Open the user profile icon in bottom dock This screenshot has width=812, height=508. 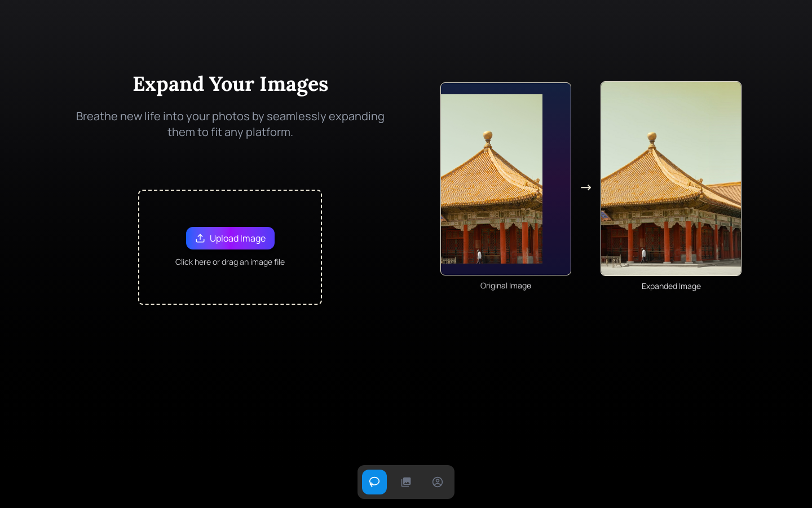tap(438, 482)
